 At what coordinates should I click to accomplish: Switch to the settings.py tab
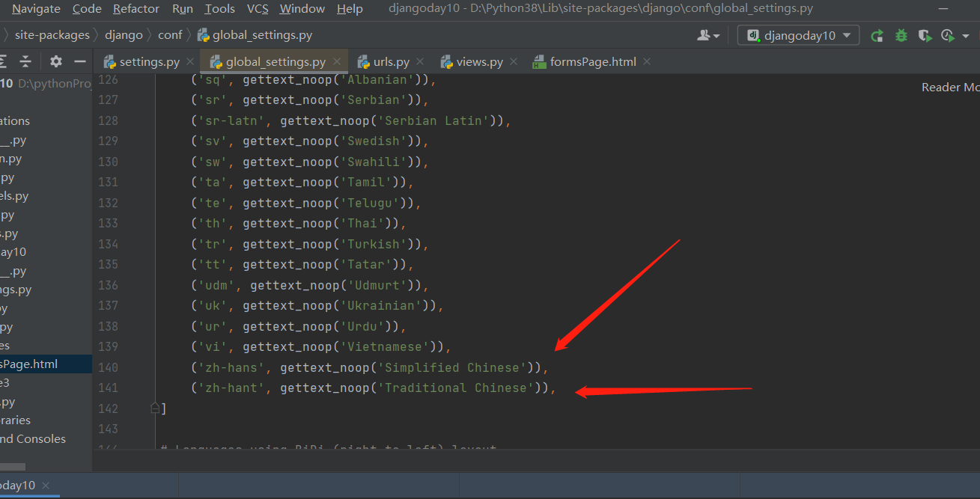point(149,62)
